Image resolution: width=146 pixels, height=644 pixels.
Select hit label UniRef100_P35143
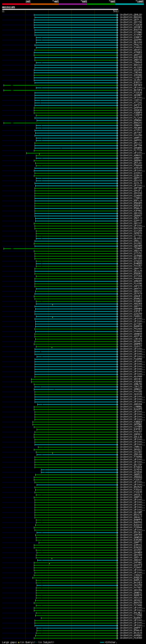tap(131, 490)
